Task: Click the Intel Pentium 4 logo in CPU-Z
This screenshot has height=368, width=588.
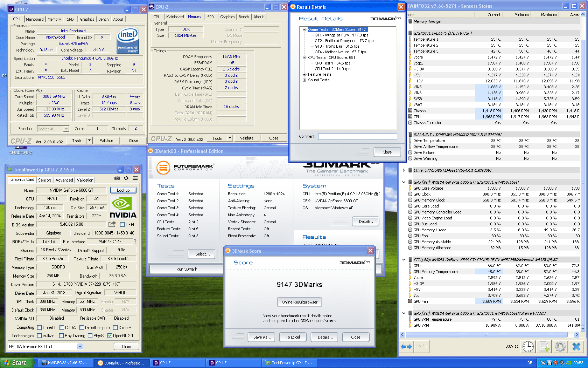Action: coord(128,41)
